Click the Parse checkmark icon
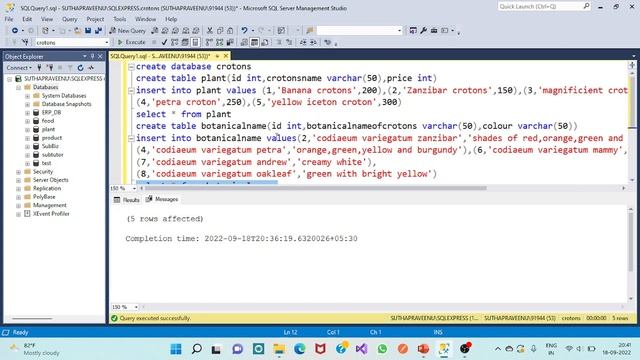This screenshot has width=640, height=360. click(x=164, y=42)
